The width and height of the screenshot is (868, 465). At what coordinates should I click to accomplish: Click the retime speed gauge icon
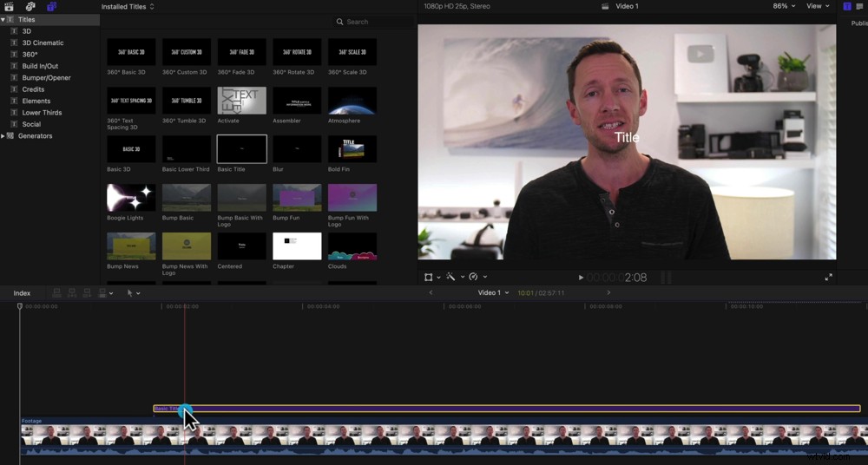click(x=473, y=277)
